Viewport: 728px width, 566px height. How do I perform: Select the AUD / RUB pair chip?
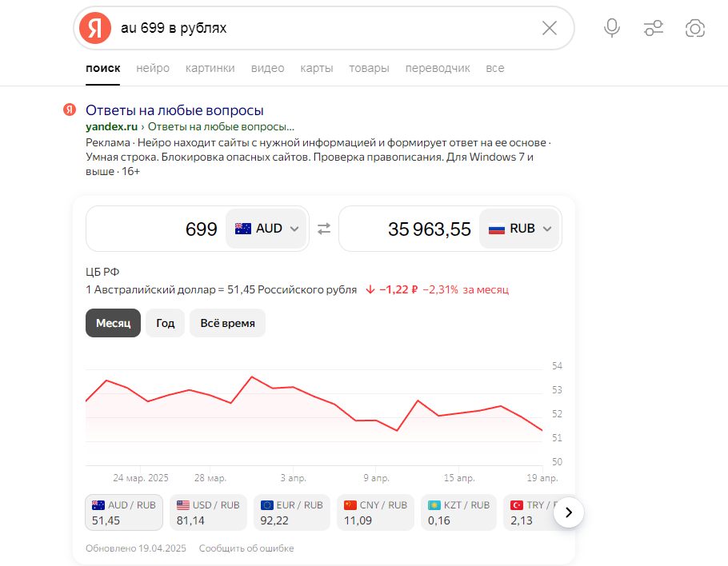pyautogui.click(x=124, y=512)
